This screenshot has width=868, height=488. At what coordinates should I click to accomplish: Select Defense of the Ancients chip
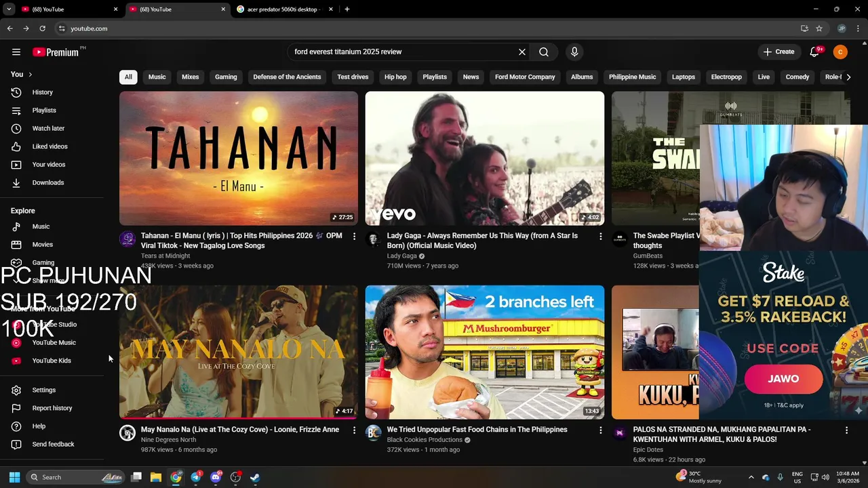pyautogui.click(x=287, y=77)
